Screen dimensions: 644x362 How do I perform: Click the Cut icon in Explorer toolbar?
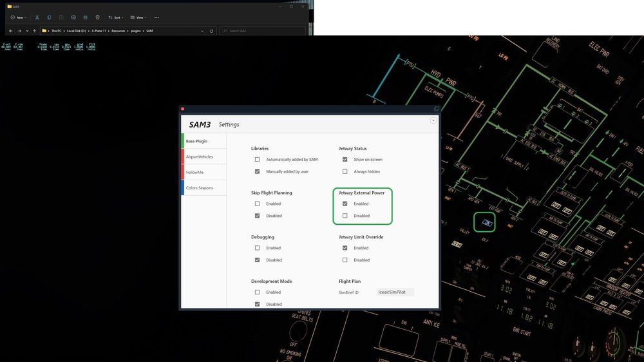[37, 17]
